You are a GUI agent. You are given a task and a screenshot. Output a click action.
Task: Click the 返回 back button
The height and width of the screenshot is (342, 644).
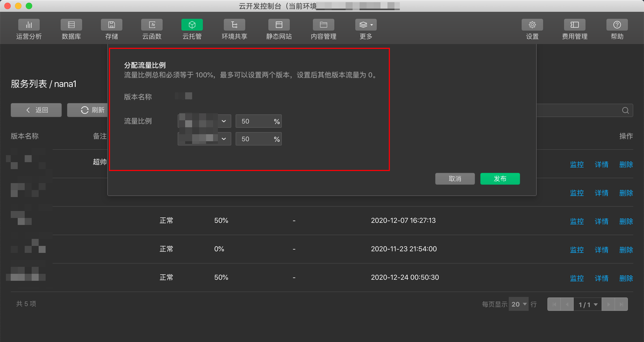[36, 110]
